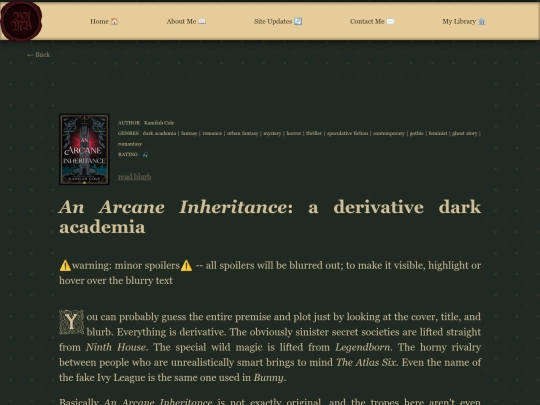Go to Site Updates
The image size is (540, 405).
[x=278, y=21]
